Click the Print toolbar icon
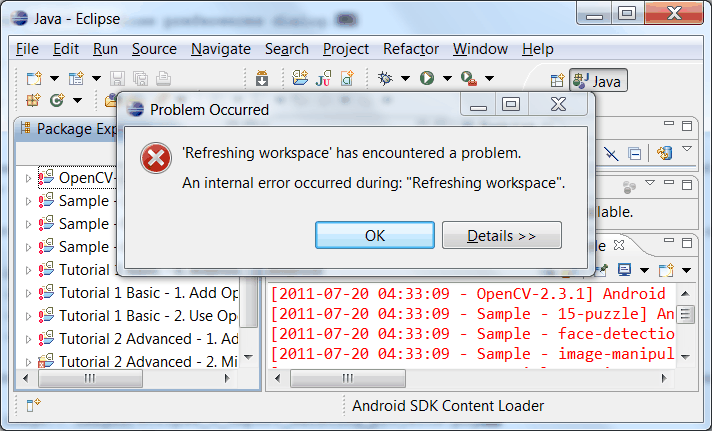This screenshot has height=431, width=712. (x=163, y=79)
